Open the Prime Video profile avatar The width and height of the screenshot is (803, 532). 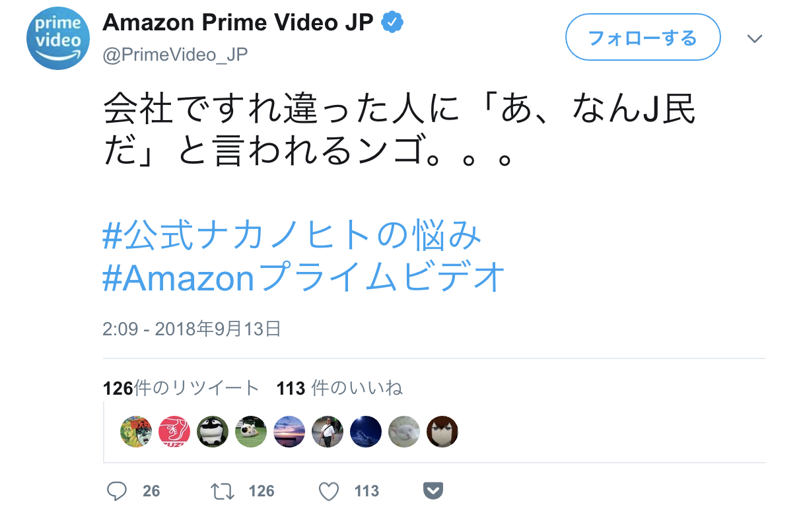57,38
